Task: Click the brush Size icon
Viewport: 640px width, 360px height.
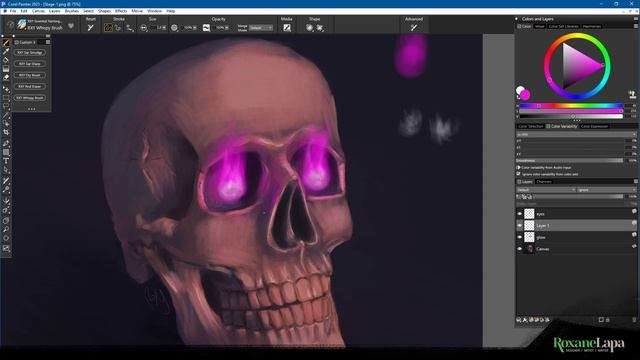Action: [144, 28]
